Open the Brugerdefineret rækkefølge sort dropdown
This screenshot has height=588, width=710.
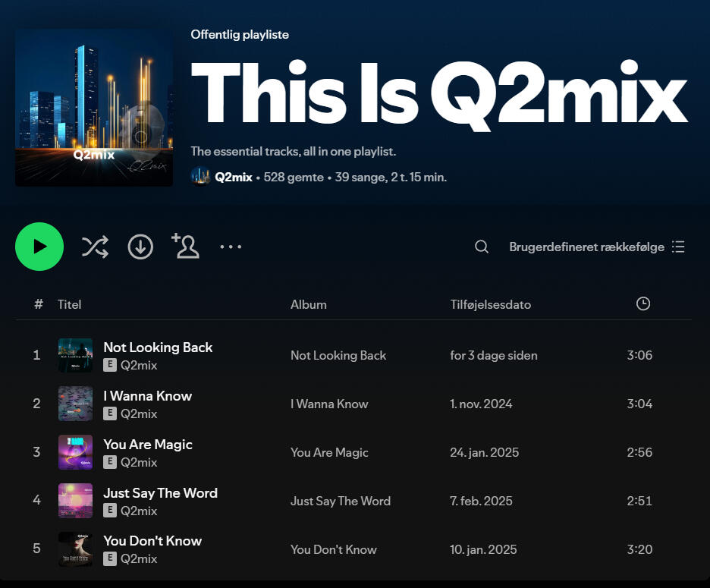(x=596, y=247)
